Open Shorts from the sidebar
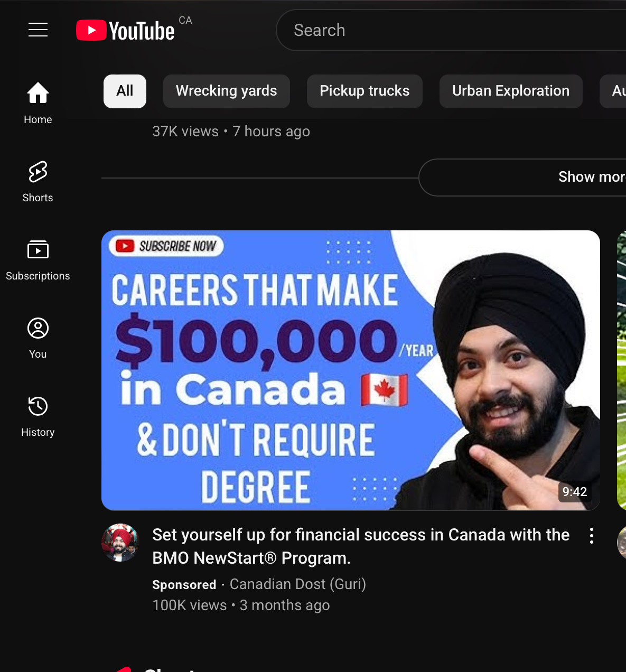This screenshot has height=672, width=626. point(38,182)
